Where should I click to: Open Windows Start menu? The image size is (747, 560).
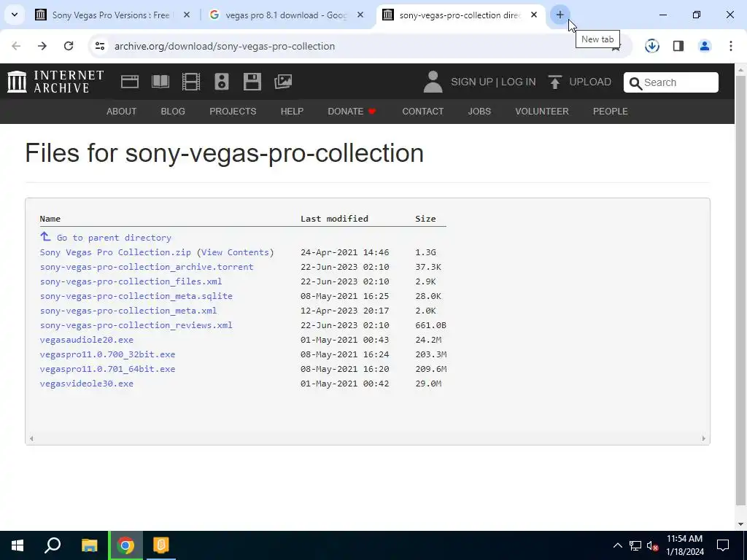click(x=18, y=545)
